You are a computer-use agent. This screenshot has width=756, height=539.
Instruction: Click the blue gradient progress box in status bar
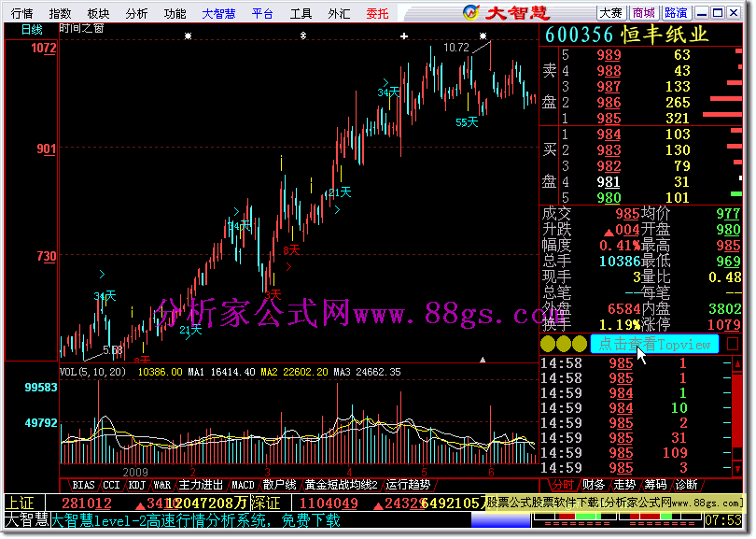(x=500, y=521)
